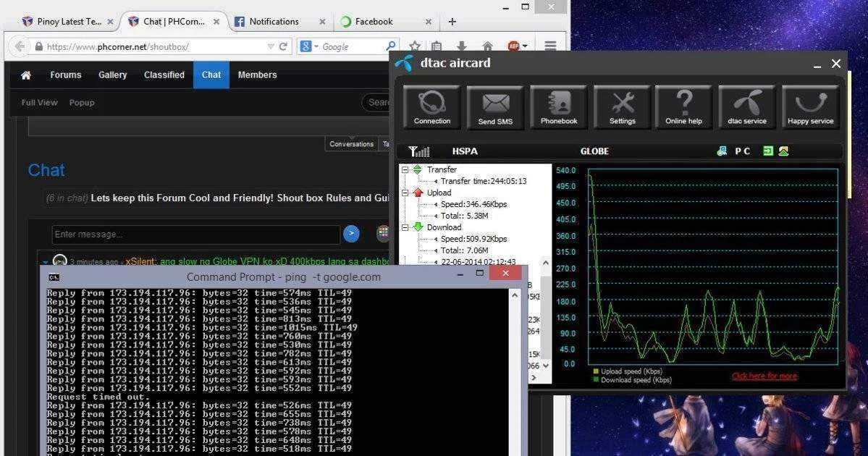Click the Adblock Plus ABP icon
Image resolution: width=868 pixels, height=456 pixels.
(514, 46)
